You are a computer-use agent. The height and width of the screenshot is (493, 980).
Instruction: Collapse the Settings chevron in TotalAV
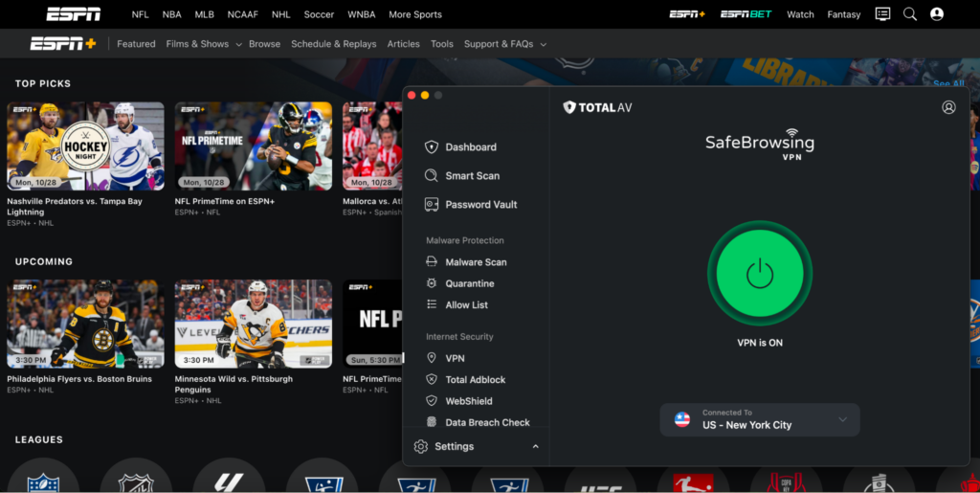536,446
